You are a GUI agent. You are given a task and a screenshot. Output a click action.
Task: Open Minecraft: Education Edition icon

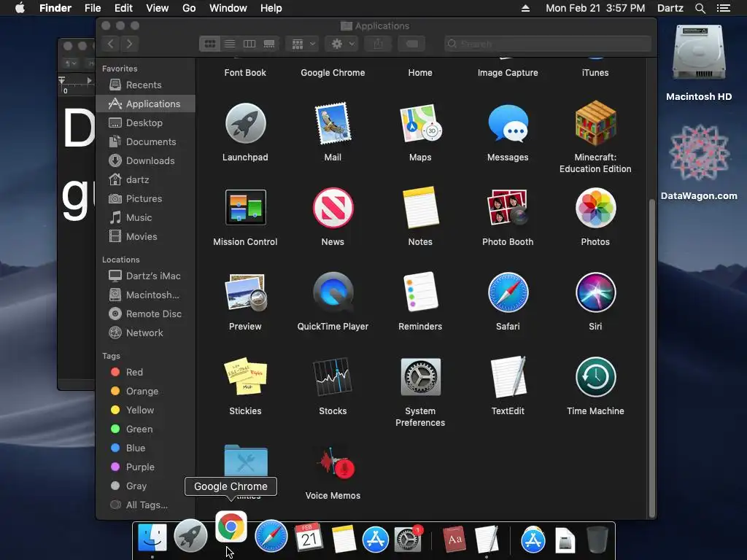pos(595,123)
